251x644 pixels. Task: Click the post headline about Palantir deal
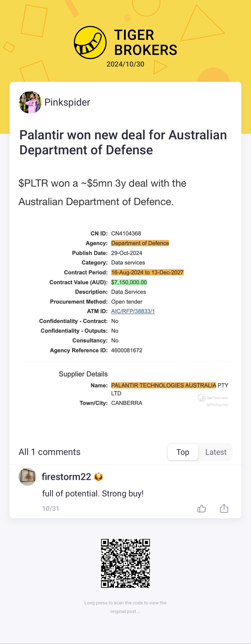123,142
